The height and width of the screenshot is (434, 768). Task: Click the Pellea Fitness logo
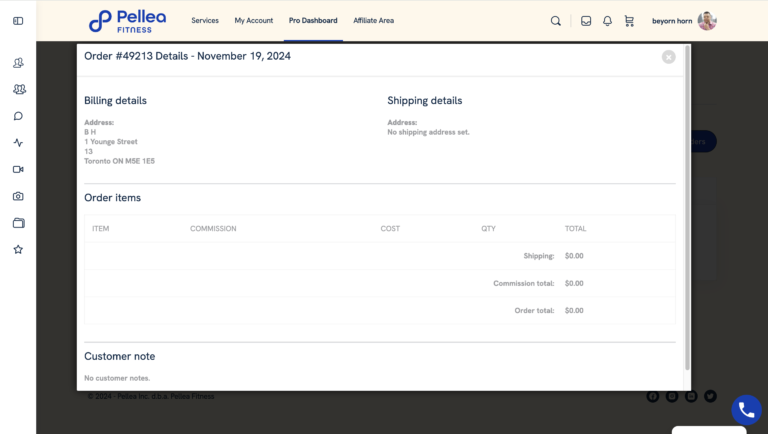(x=127, y=21)
